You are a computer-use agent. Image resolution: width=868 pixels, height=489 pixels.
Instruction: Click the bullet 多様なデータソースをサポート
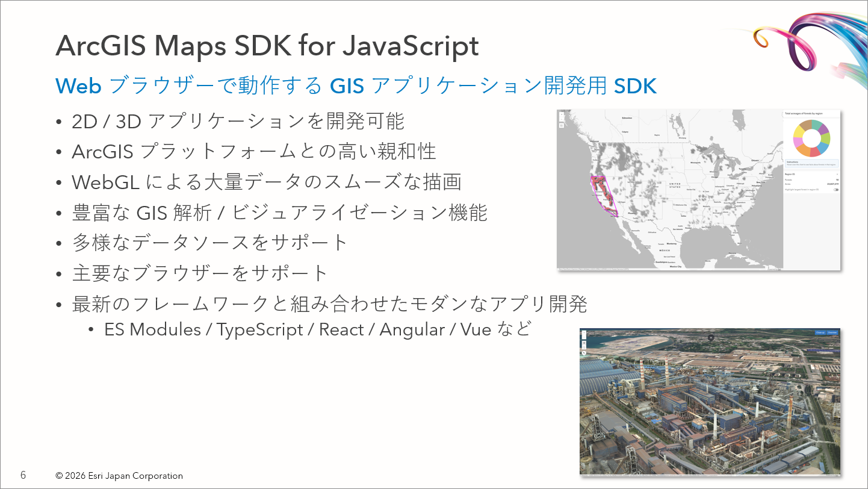coord(210,243)
